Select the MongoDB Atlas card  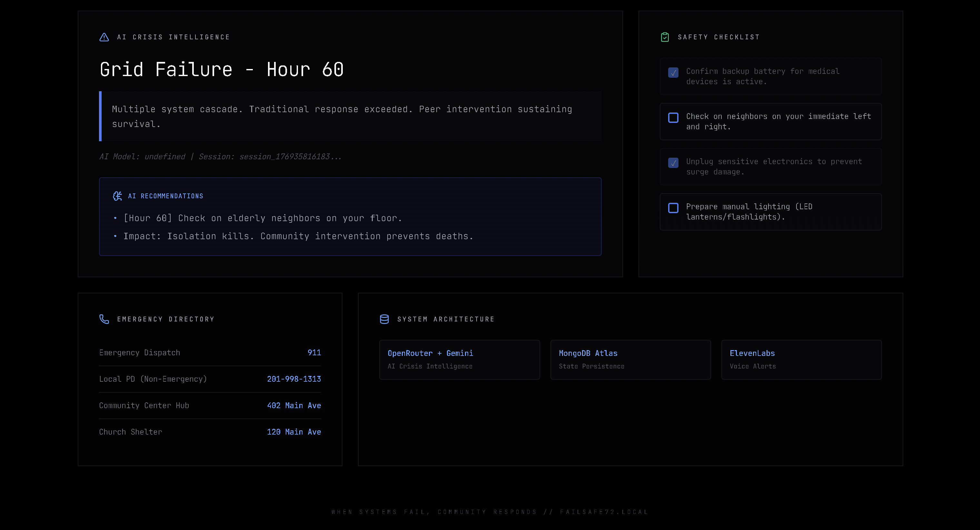(630, 359)
